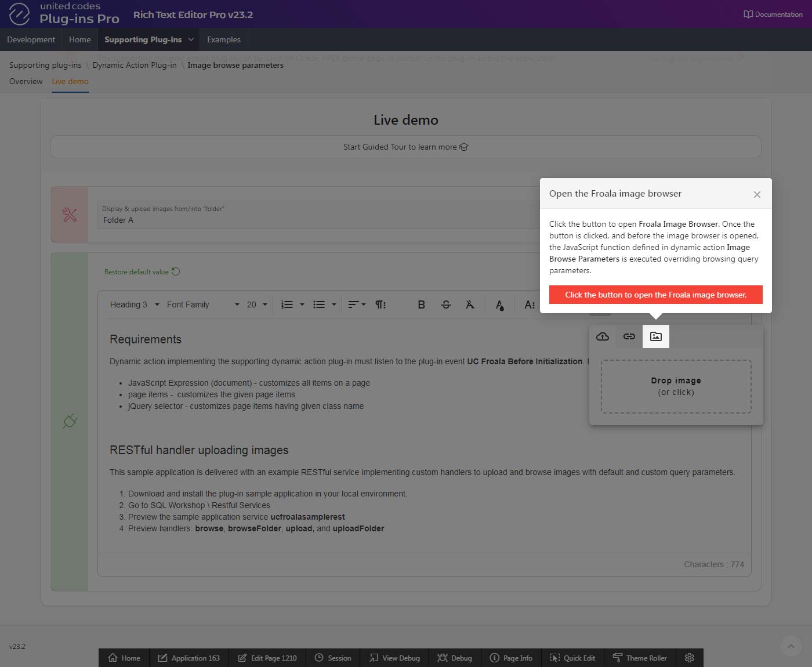Open the Align text dropdown
This screenshot has height=667, width=812.
pos(357,304)
